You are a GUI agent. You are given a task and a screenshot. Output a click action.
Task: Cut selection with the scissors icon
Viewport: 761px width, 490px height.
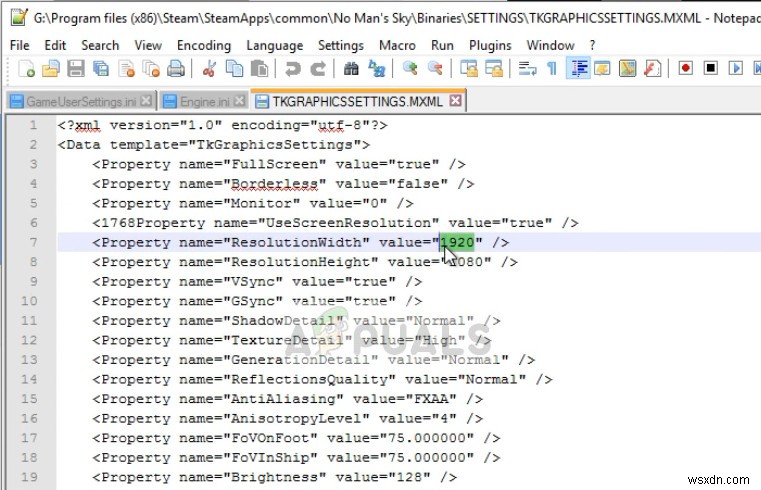pyautogui.click(x=209, y=68)
